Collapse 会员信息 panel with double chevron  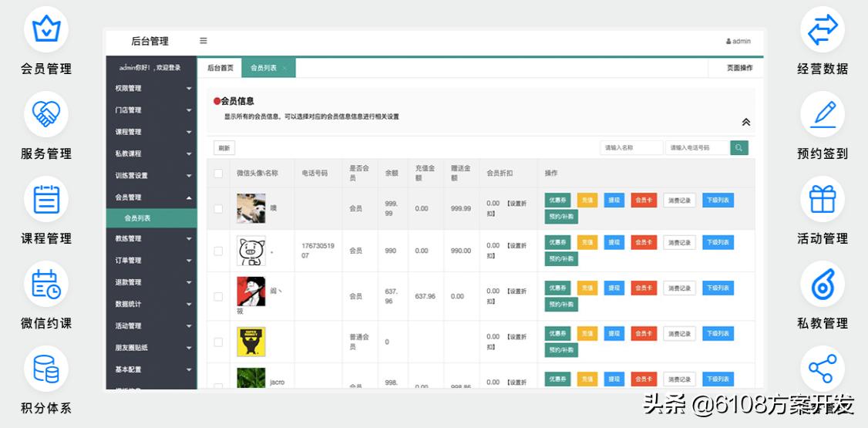(x=745, y=123)
